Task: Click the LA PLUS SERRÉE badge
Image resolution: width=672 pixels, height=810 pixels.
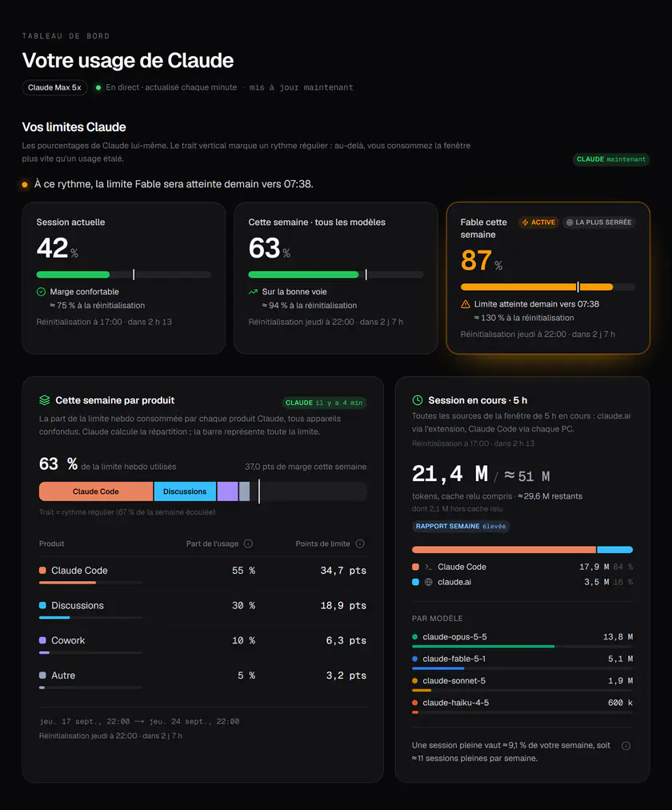Action: [x=598, y=223]
